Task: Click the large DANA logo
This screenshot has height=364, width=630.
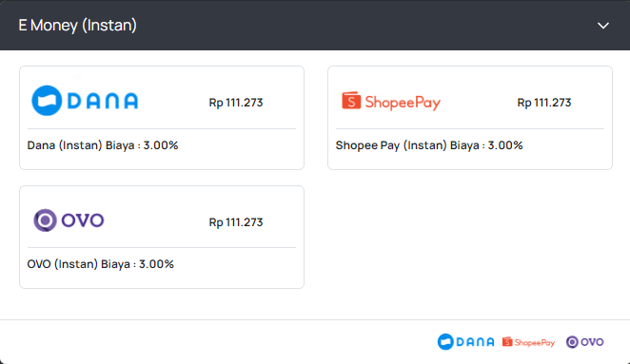Action: point(85,101)
